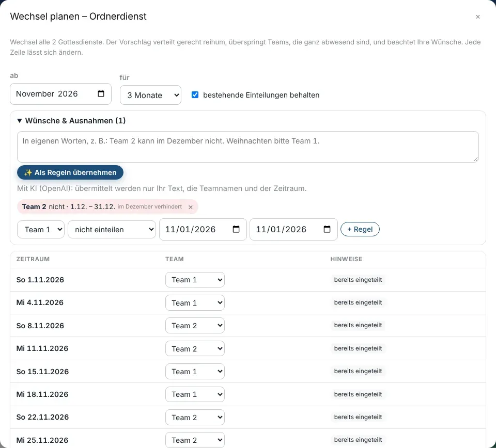Change team for Mi 25.11.2026
This screenshot has height=448, width=496.
coord(195,440)
